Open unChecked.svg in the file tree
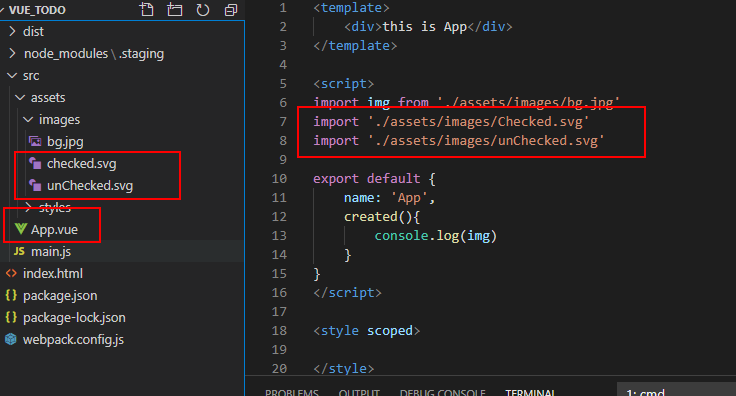This screenshot has height=396, width=736. (x=90, y=185)
